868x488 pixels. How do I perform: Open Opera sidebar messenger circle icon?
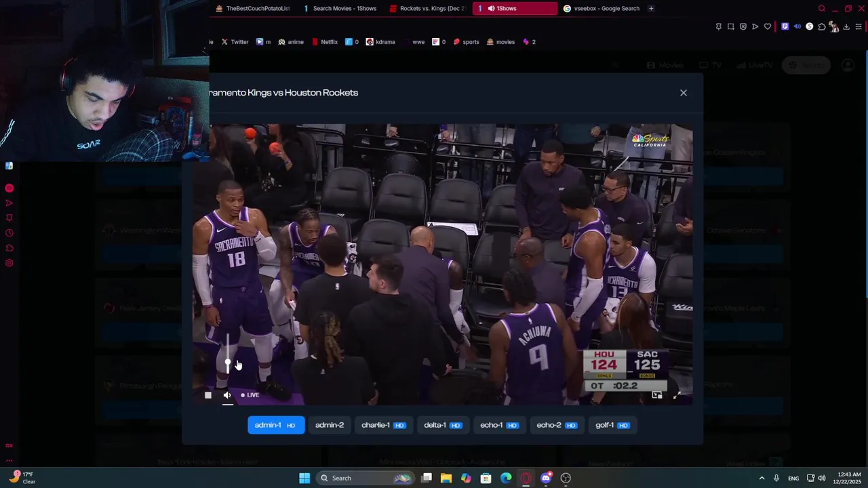(9, 188)
